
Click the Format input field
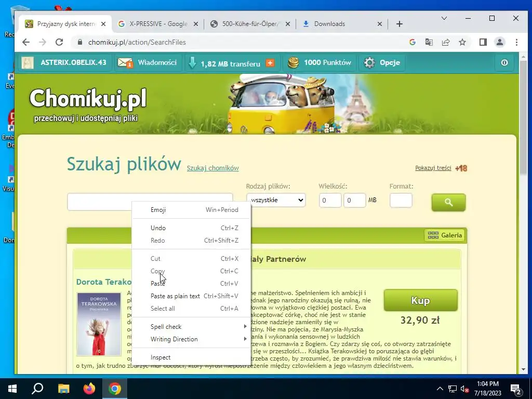coord(401,200)
